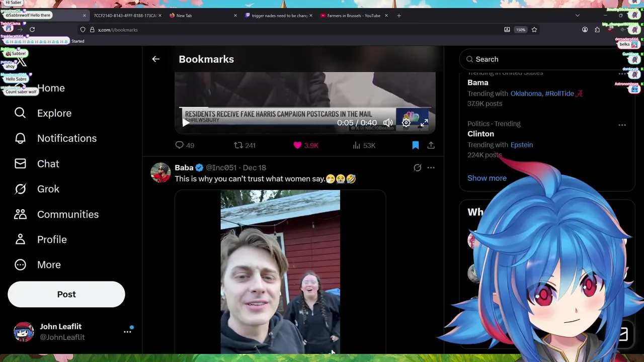Open Chat in the sidebar
This screenshot has height=362, width=644.
[x=48, y=164]
